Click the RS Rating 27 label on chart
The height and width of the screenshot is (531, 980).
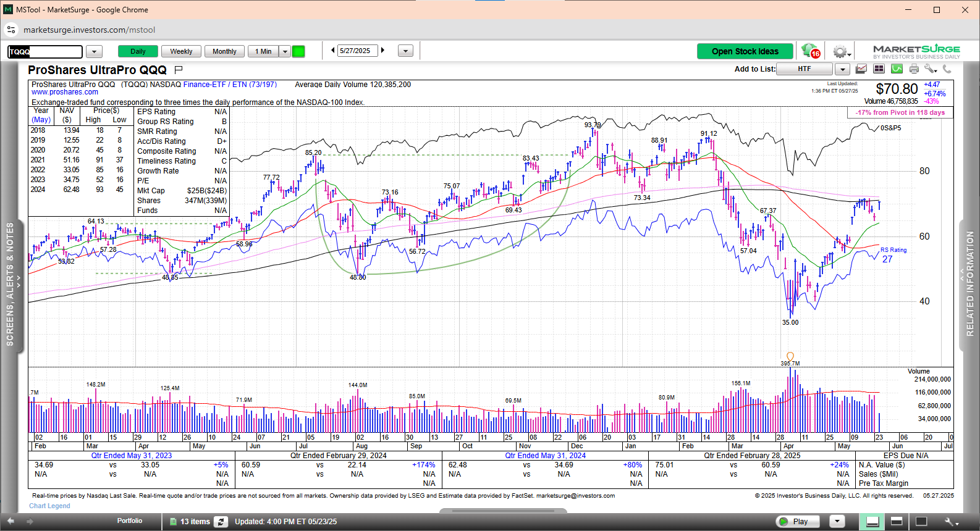pos(893,254)
